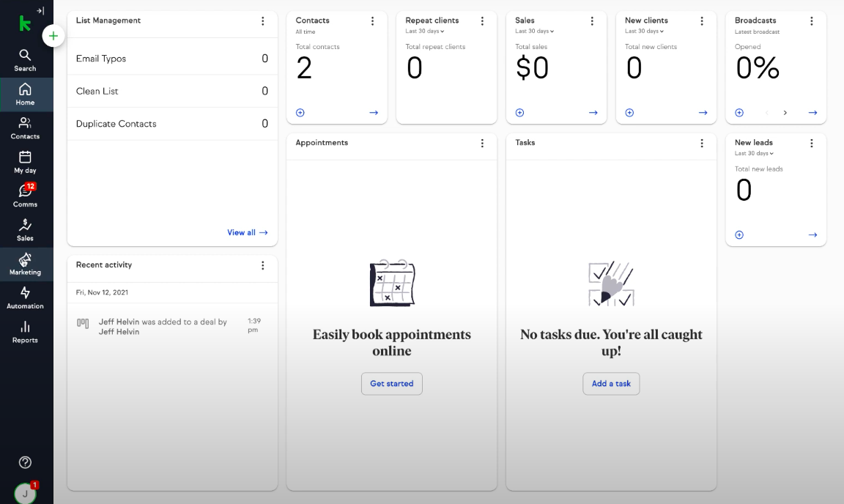
Task: Click the Fri, Nov 12, 2021 date
Action: (x=103, y=292)
